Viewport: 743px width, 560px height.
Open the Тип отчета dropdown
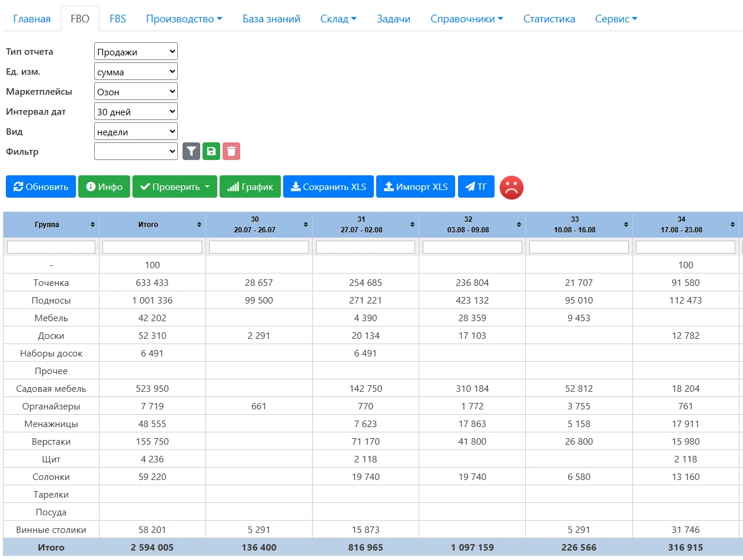136,52
